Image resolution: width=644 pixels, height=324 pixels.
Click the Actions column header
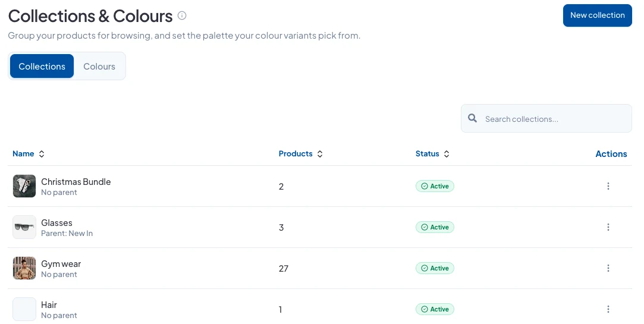point(611,153)
